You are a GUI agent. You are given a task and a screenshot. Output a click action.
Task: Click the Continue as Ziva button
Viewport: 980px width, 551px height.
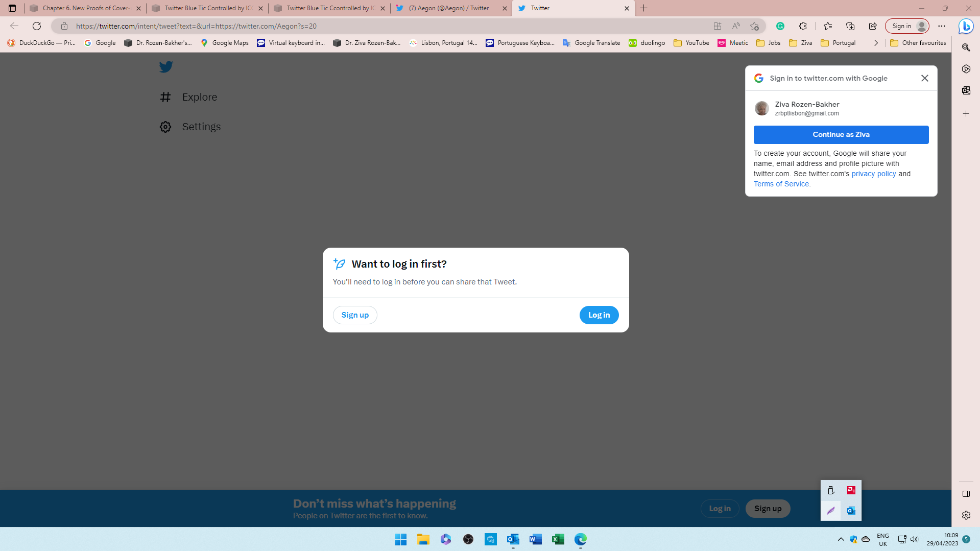click(841, 134)
